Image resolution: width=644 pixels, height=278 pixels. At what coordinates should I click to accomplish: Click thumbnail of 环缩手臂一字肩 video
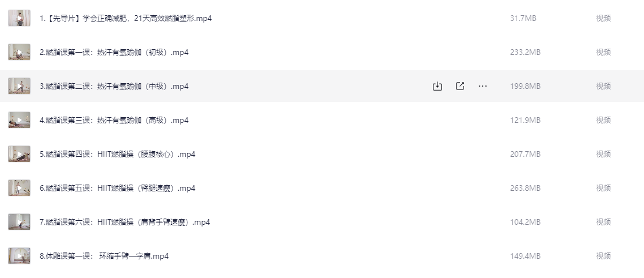coord(19,256)
